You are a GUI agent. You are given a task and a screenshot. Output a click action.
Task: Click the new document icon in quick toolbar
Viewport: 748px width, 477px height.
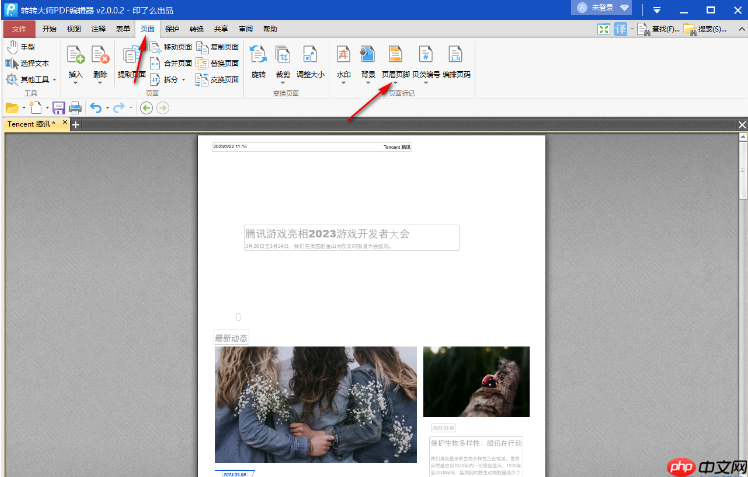tap(36, 108)
